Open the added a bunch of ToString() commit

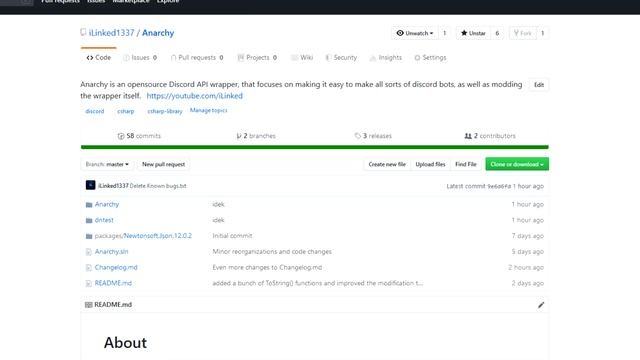tap(318, 283)
